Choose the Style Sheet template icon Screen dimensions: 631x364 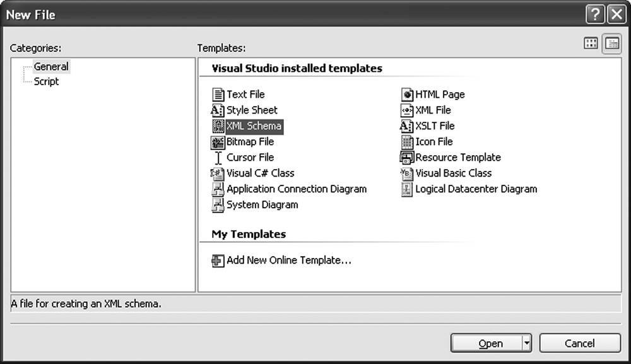(218, 110)
